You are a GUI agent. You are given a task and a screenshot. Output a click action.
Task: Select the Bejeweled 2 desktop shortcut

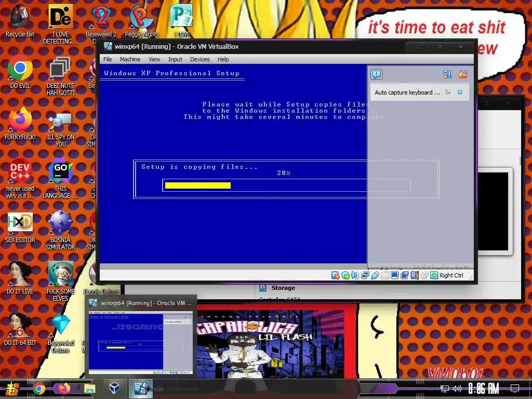[101, 21]
